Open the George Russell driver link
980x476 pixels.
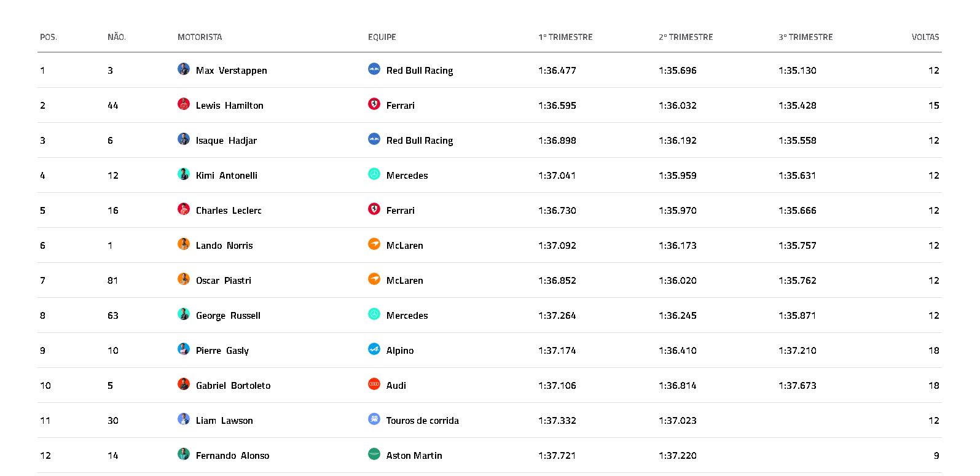pos(228,316)
